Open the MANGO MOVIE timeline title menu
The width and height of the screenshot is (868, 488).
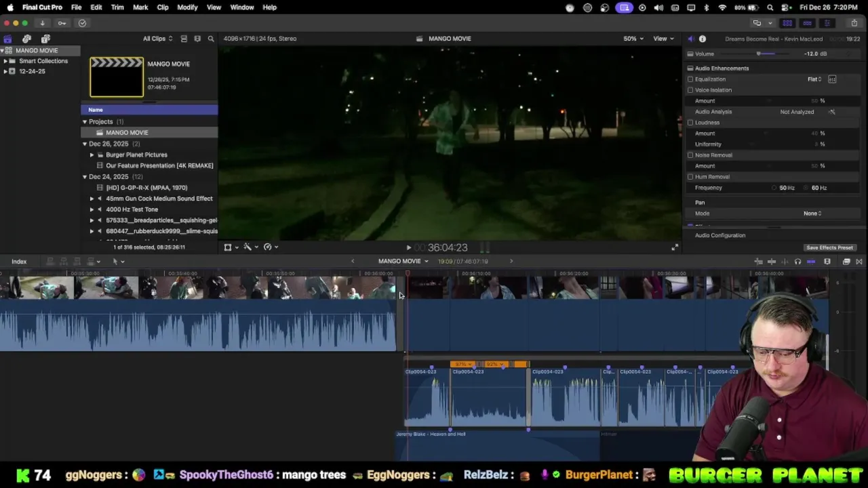tap(403, 261)
